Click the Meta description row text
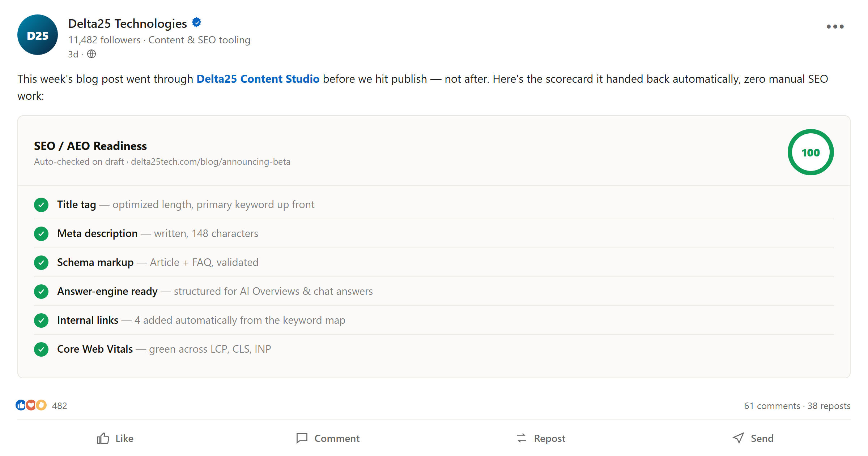The image size is (868, 456). (158, 233)
